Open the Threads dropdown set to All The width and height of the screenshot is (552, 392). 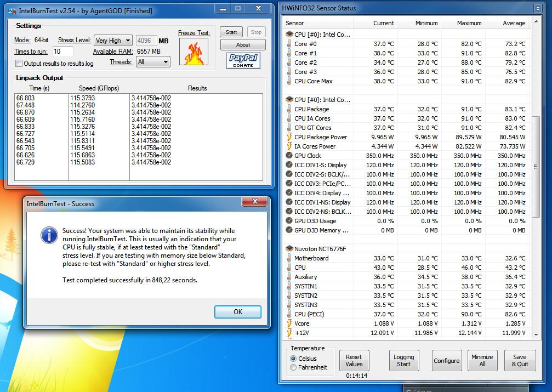click(153, 62)
